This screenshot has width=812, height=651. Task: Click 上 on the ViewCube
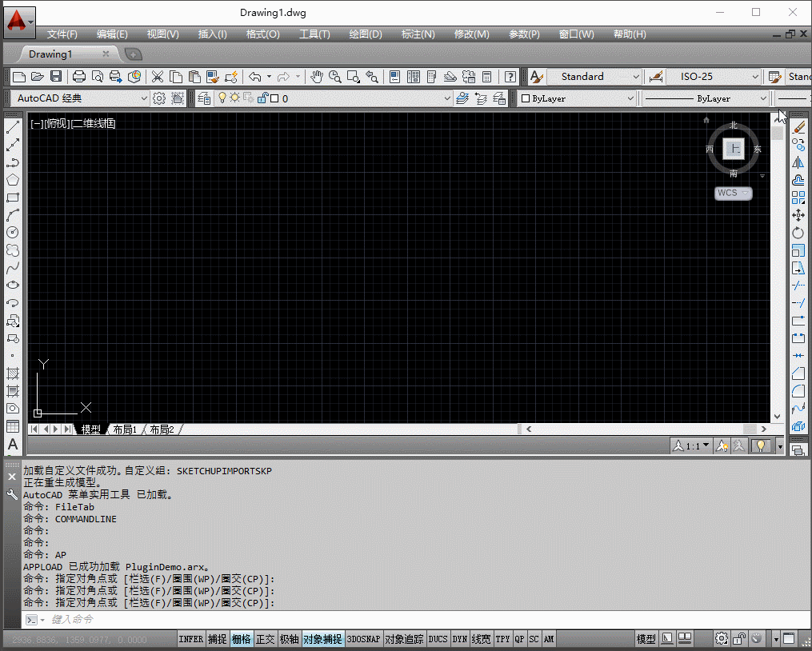tap(734, 149)
